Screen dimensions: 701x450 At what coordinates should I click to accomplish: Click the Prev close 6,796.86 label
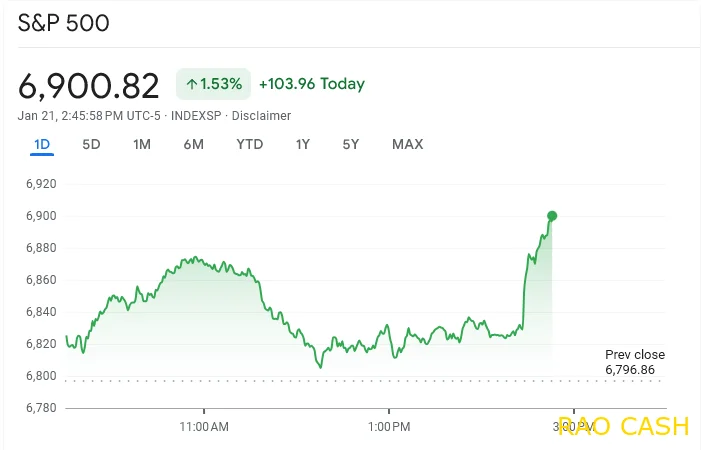click(634, 363)
